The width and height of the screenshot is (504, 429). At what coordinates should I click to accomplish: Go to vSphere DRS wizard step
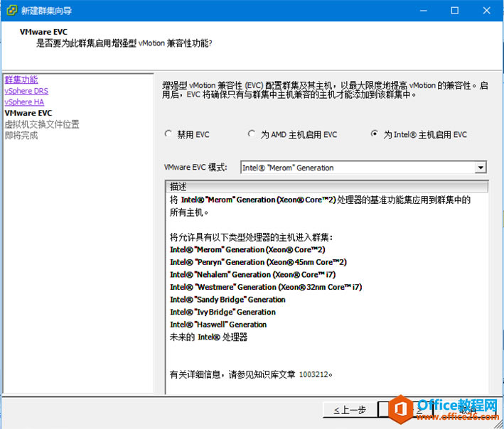click(x=26, y=91)
